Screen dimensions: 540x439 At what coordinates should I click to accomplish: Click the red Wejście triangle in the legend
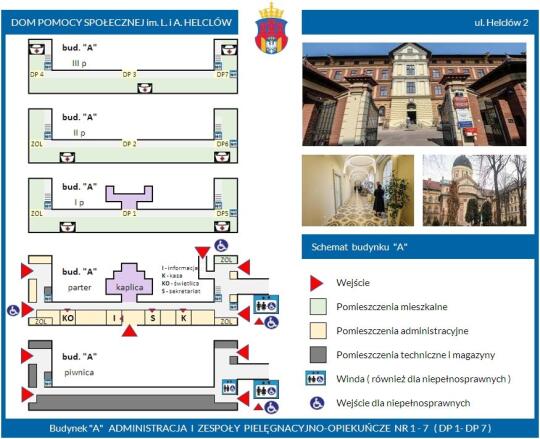pos(316,283)
